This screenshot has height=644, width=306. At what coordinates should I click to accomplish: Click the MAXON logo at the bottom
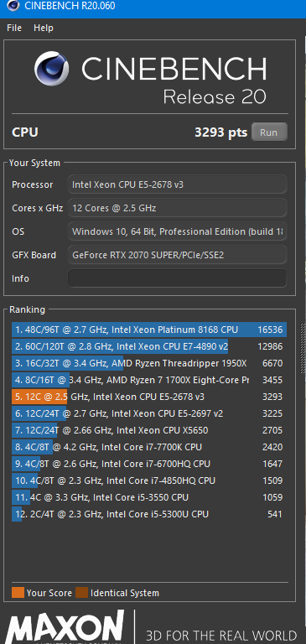point(65,627)
